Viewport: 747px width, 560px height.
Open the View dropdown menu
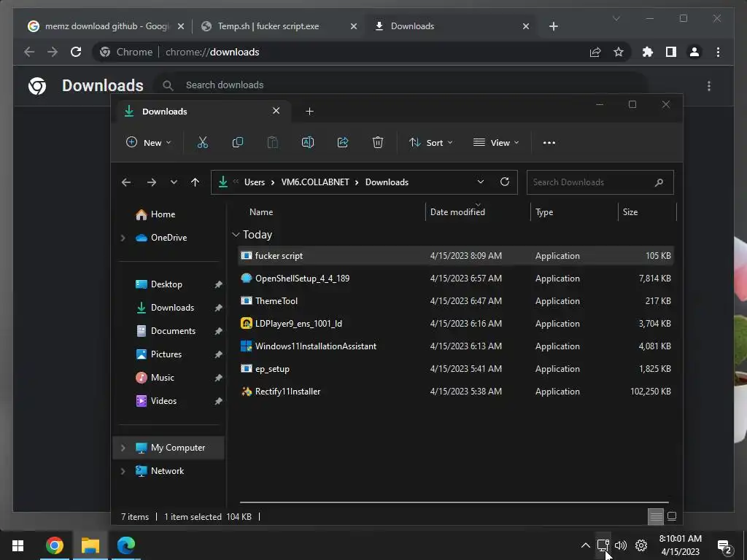click(496, 142)
